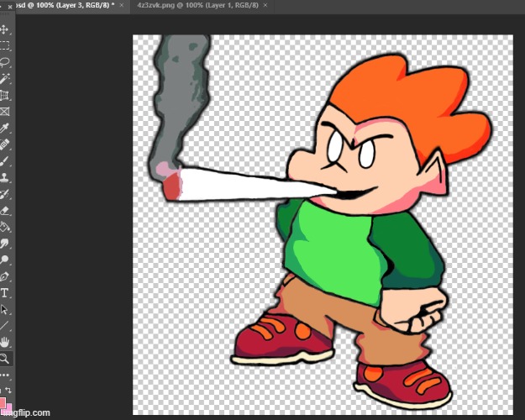Image resolution: width=525 pixels, height=420 pixels.
Task: Select the Hand tool
Action: tap(4, 342)
